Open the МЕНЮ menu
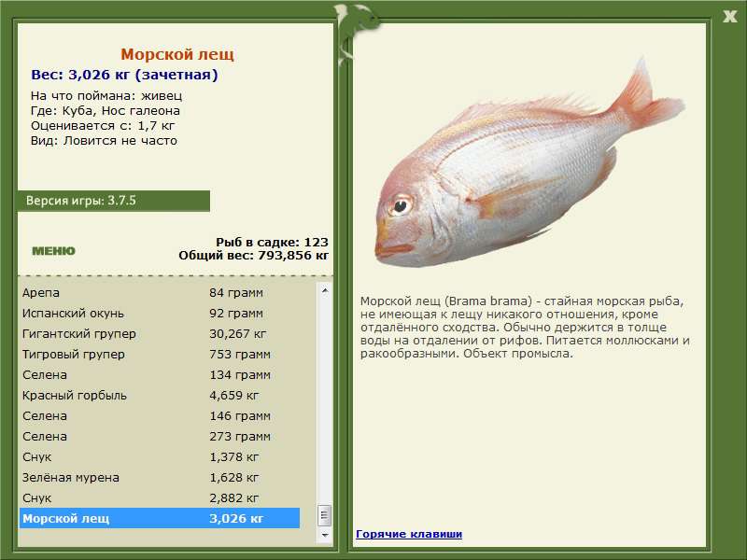Viewport: 747px width, 560px height. (x=53, y=251)
